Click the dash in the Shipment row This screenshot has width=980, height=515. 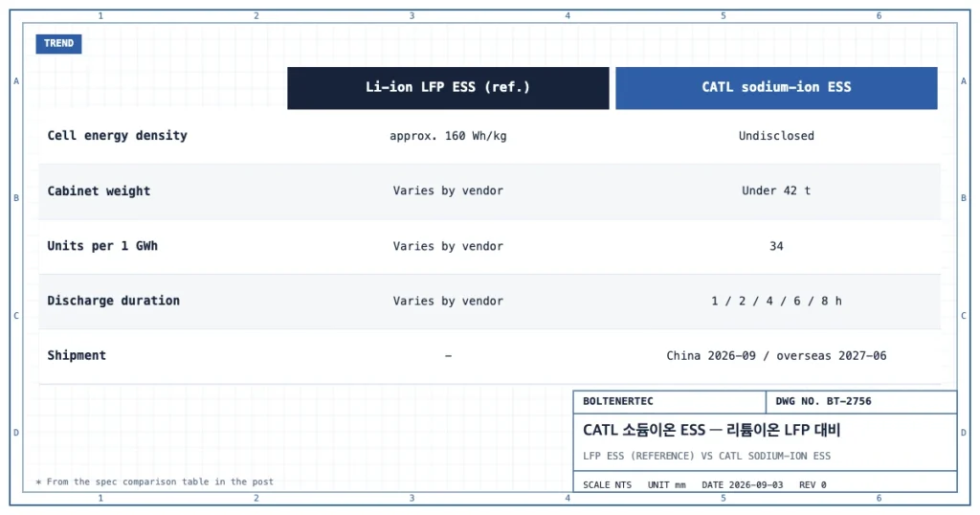(x=448, y=356)
